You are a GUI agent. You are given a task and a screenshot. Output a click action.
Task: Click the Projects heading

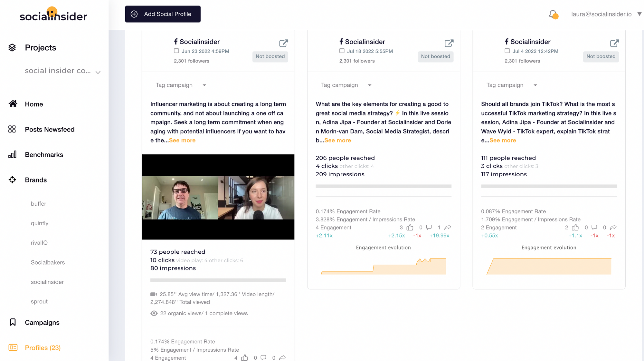tap(41, 48)
